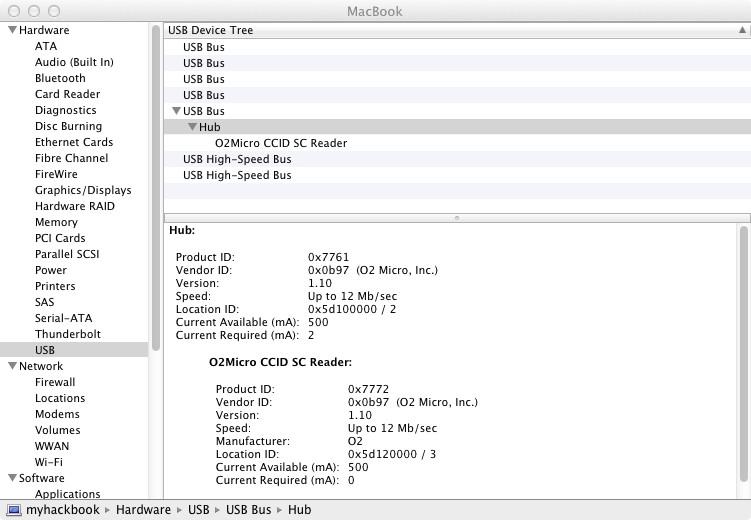Click the split pane divider handle
751x520 pixels.
tap(457, 217)
